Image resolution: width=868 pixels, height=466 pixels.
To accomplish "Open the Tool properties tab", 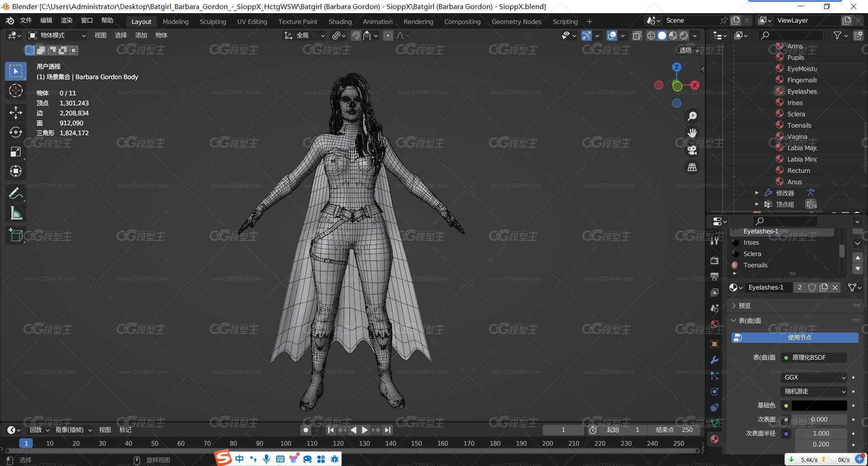I will (715, 241).
